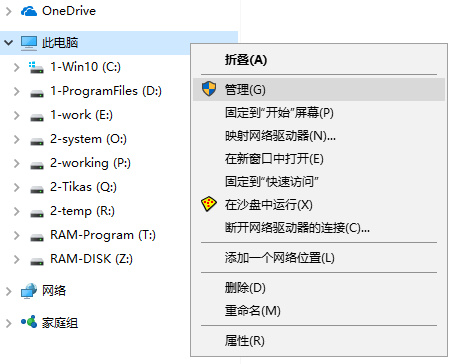Screen dimensions: 453x364
Task: Expand the 网络 tree node
Action: pyautogui.click(x=9, y=291)
